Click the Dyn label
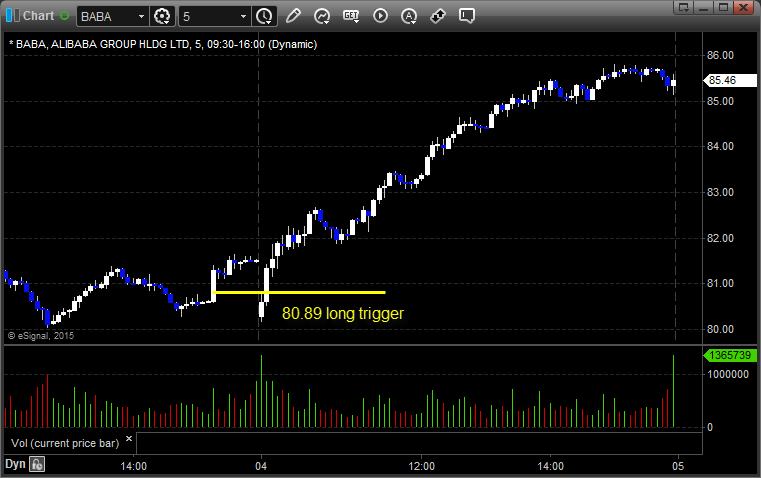This screenshot has width=761, height=478. coord(15,464)
